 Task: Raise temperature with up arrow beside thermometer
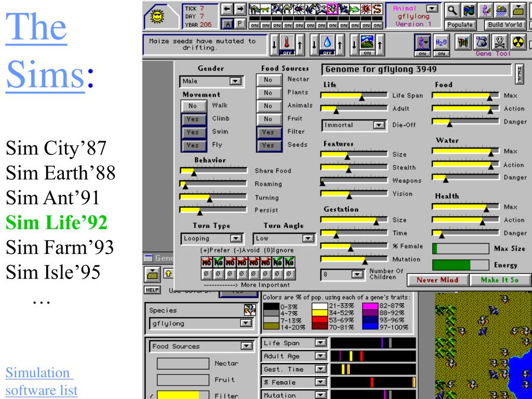(299, 45)
